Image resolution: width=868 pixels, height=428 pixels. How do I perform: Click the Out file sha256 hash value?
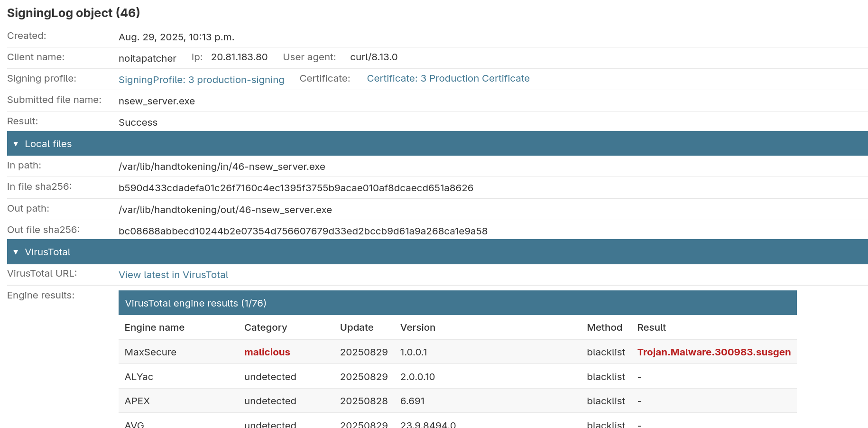point(303,231)
